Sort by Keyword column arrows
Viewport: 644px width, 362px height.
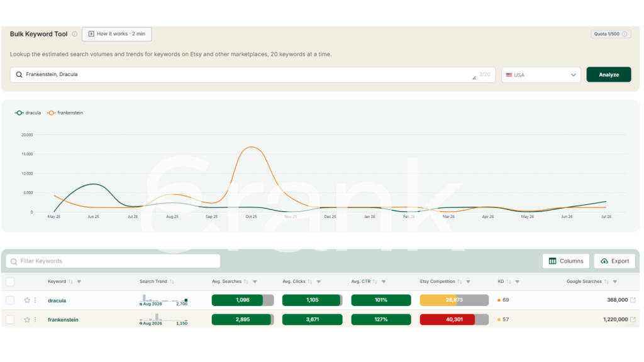click(70, 282)
